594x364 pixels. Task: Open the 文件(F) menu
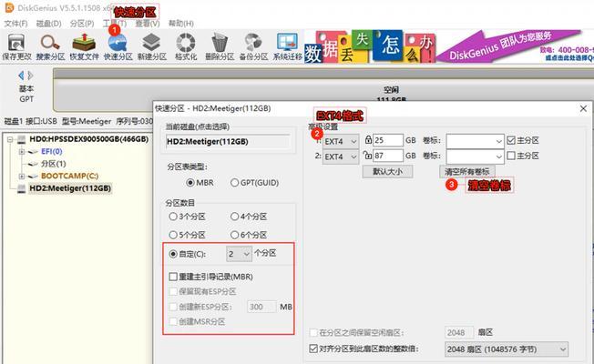(x=15, y=24)
